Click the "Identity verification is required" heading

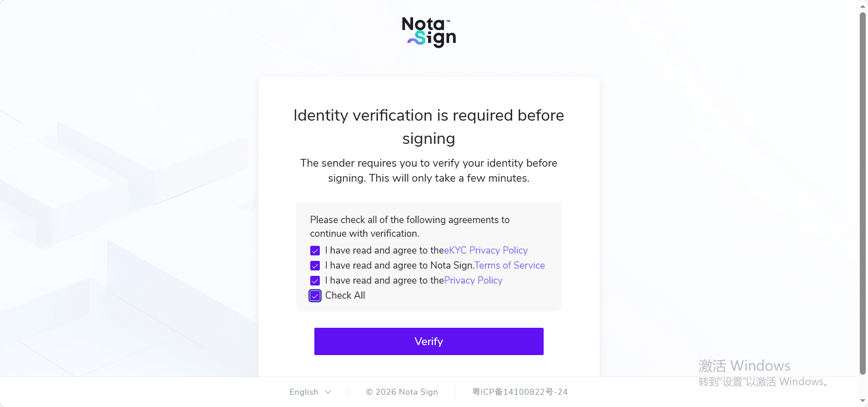429,127
